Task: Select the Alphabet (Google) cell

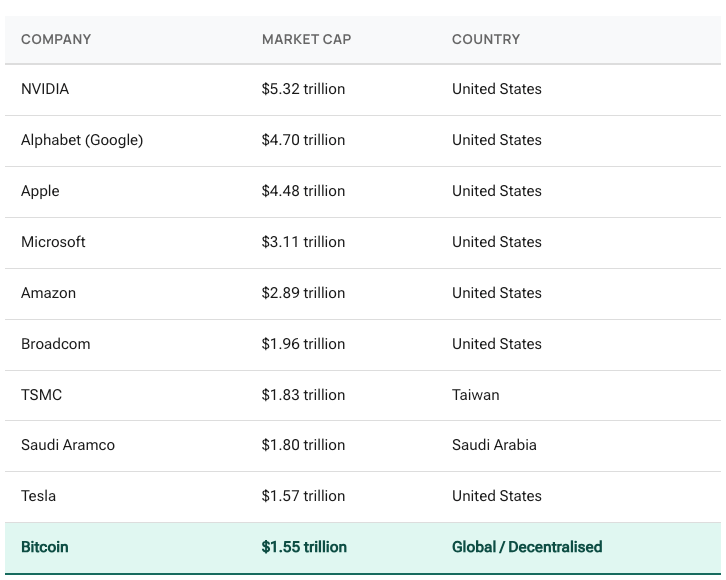Action: coord(82,140)
